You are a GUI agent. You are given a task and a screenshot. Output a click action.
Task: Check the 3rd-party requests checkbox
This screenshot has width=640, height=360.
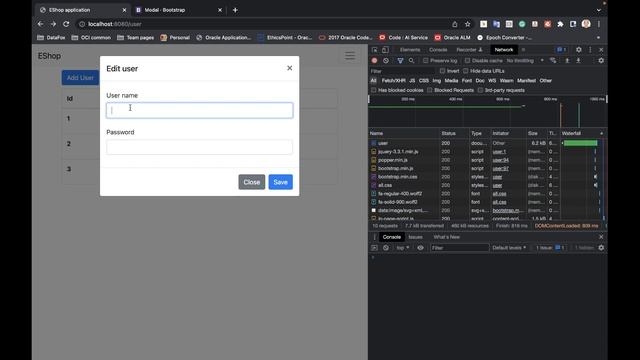(x=480, y=90)
